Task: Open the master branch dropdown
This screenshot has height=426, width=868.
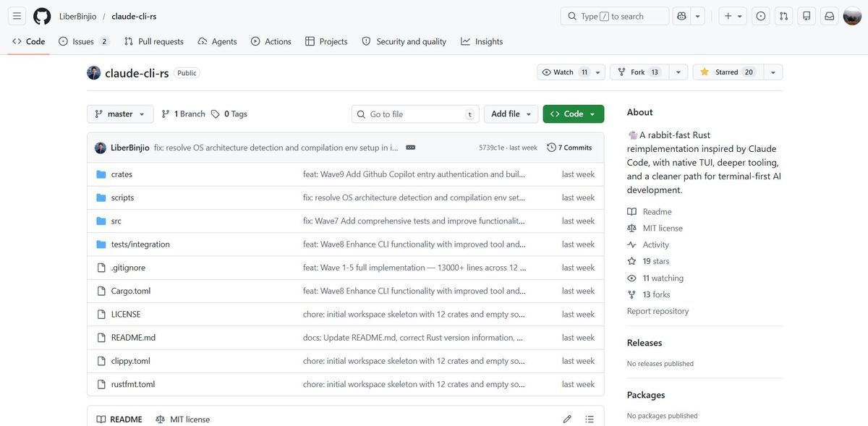Action: tap(120, 114)
